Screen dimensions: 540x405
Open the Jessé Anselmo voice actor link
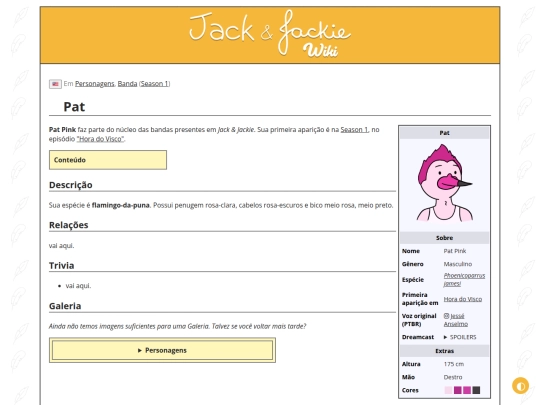pos(456,320)
